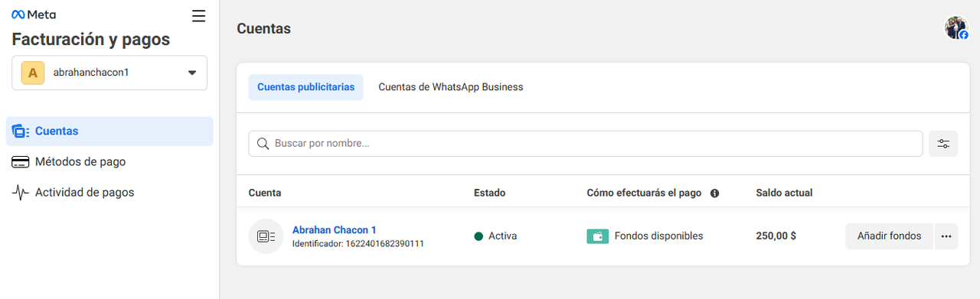Click the activity pulse icon
980x299 pixels.
pyautogui.click(x=20, y=193)
